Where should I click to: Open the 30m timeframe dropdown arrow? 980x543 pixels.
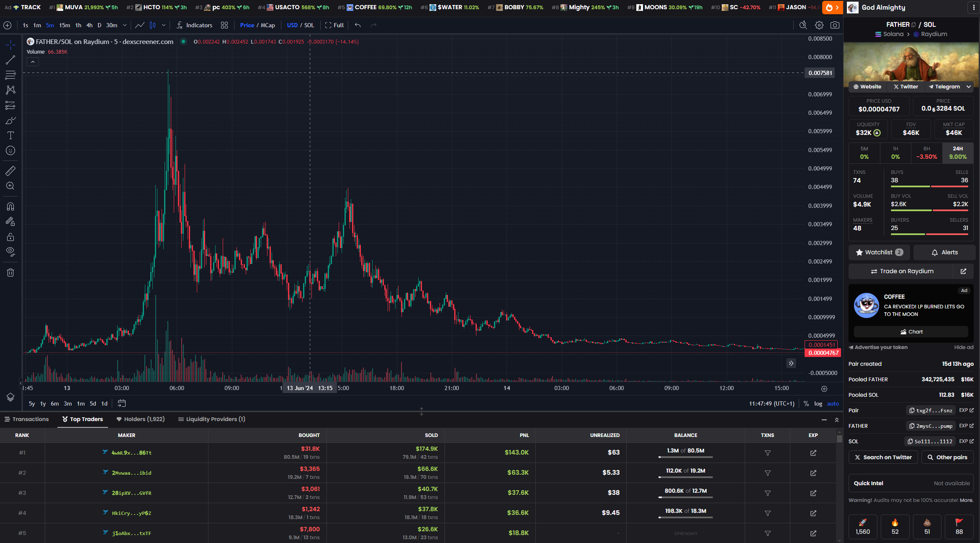pos(124,25)
